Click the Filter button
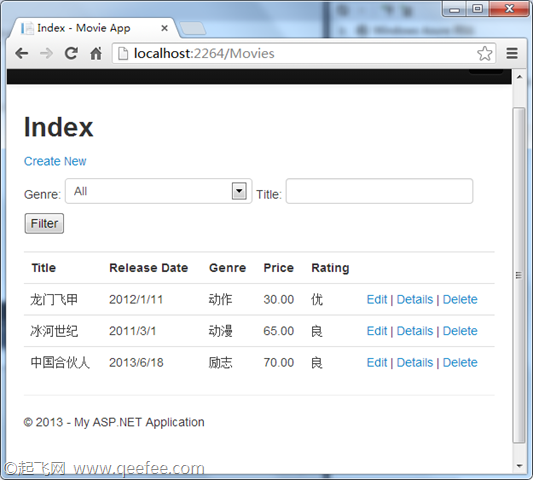The height and width of the screenshot is (480, 533). click(44, 223)
